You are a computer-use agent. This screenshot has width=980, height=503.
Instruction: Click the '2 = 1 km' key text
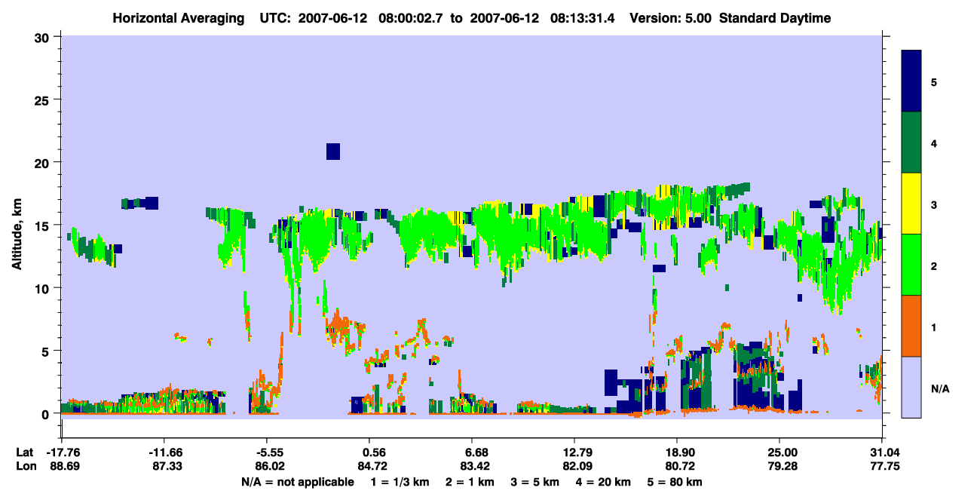tap(470, 482)
